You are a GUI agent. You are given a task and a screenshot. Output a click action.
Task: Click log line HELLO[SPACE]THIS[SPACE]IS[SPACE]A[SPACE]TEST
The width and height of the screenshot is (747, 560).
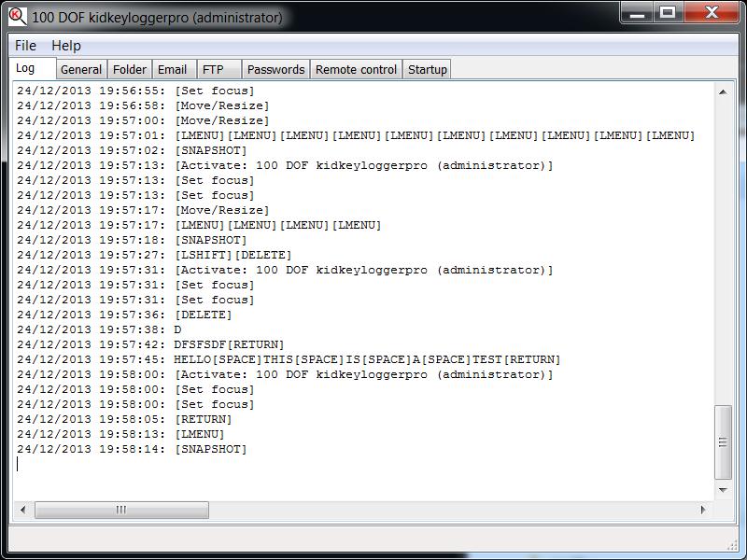289,359
